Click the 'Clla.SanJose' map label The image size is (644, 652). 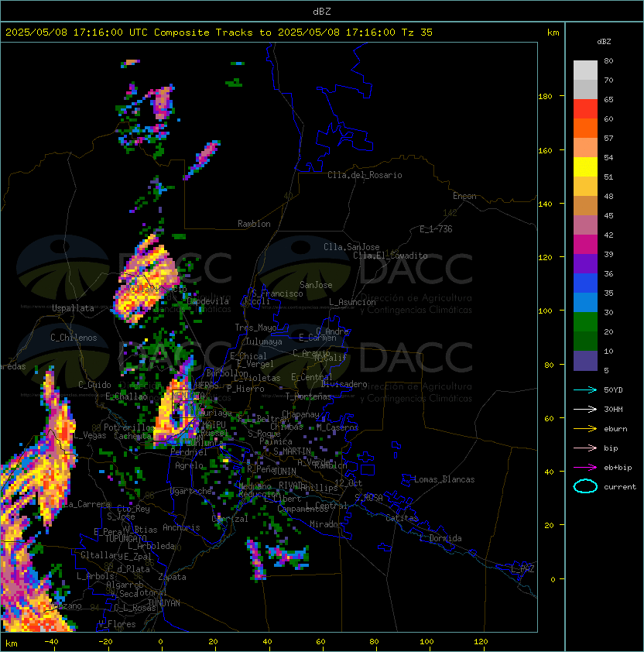(351, 247)
